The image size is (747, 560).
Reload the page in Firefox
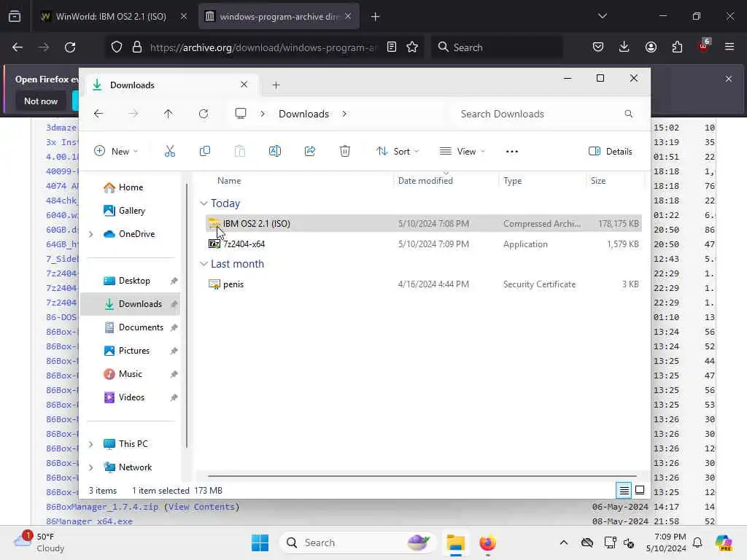click(70, 47)
